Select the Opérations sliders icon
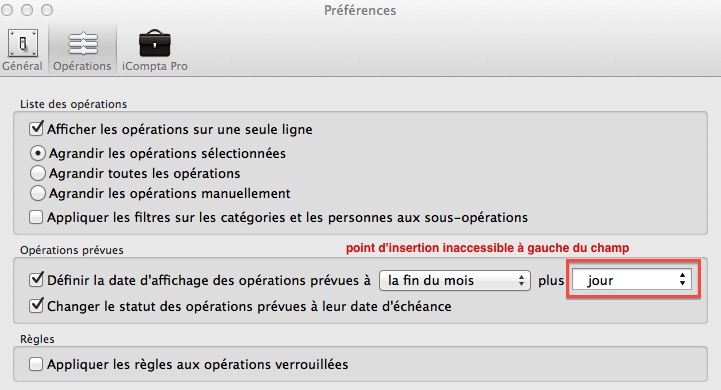The width and height of the screenshot is (721, 390). pyautogui.click(x=82, y=44)
